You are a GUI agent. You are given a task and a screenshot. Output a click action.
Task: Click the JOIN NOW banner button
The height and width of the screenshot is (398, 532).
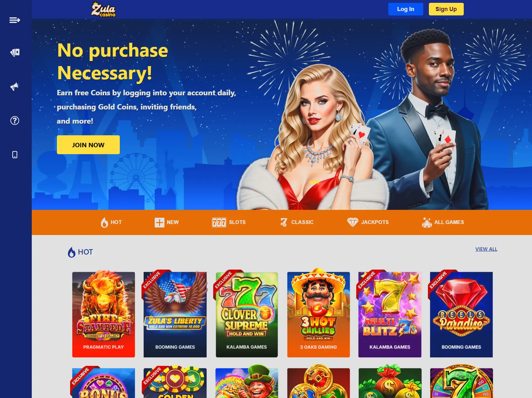tap(88, 145)
